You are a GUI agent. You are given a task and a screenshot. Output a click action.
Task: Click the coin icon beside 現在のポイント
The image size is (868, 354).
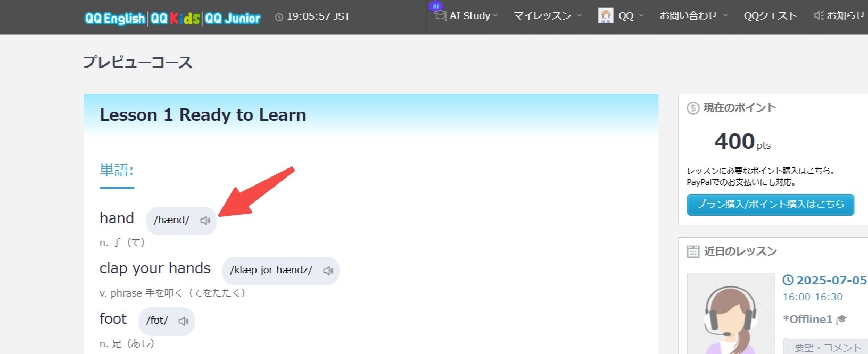pos(693,108)
